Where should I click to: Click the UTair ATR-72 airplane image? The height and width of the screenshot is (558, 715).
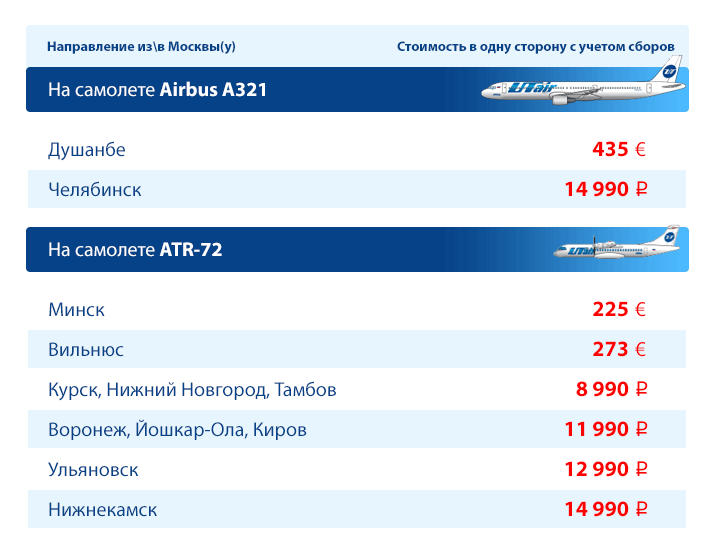[617, 242]
